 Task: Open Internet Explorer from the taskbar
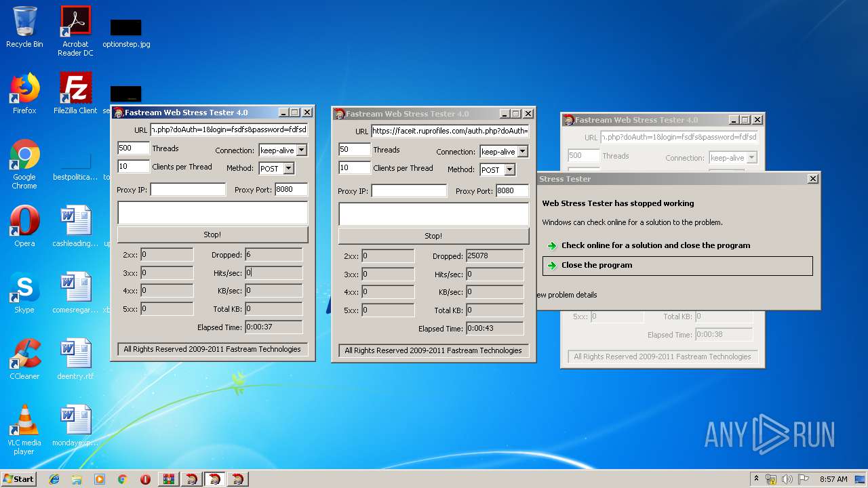coord(54,479)
